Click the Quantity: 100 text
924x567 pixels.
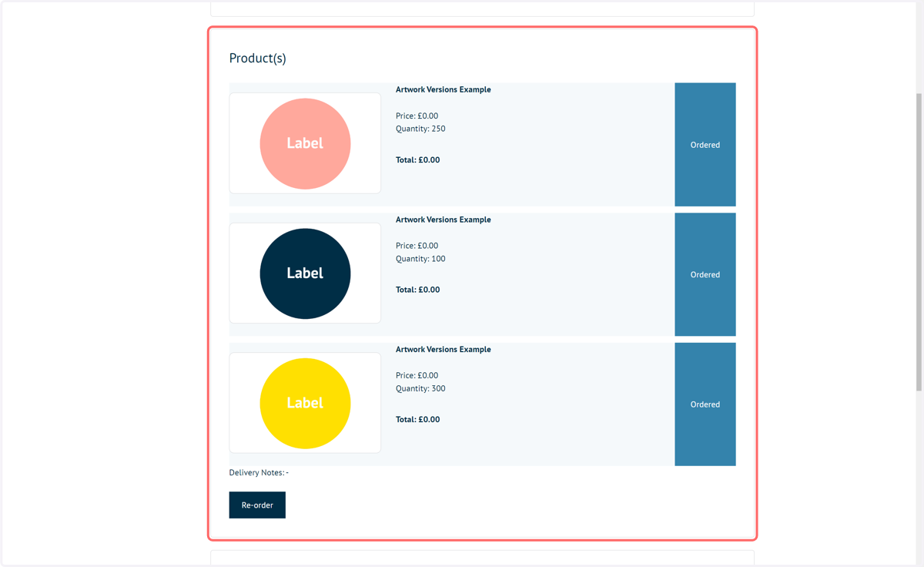click(420, 259)
